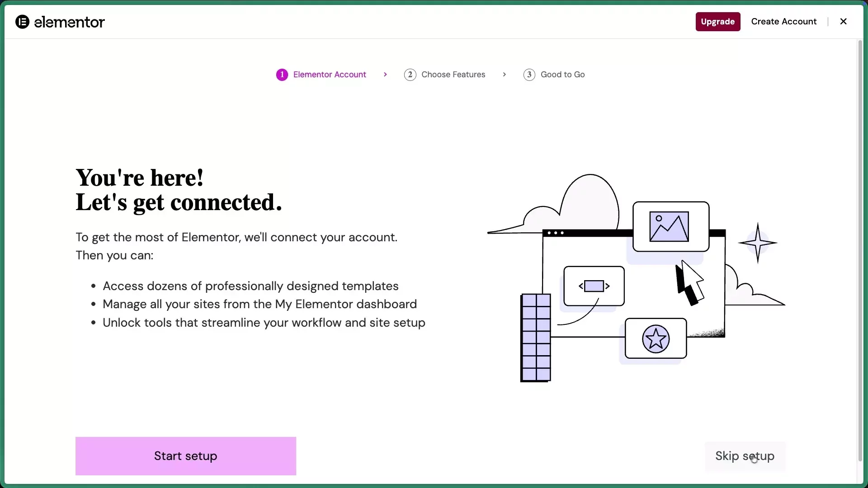Click the image placeholder illustration card
Image resolution: width=868 pixels, height=488 pixels.
(670, 227)
